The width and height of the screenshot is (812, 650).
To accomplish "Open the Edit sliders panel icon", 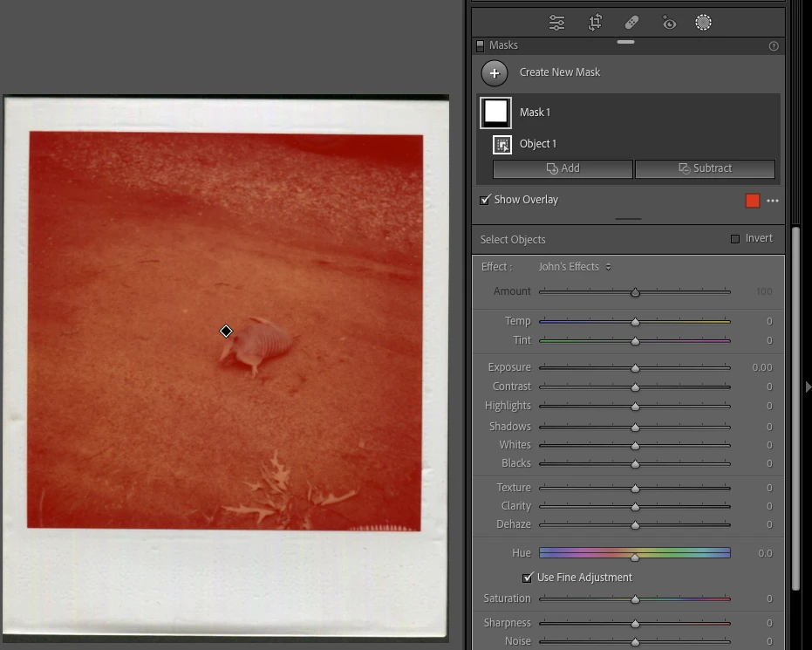I will (x=556, y=23).
